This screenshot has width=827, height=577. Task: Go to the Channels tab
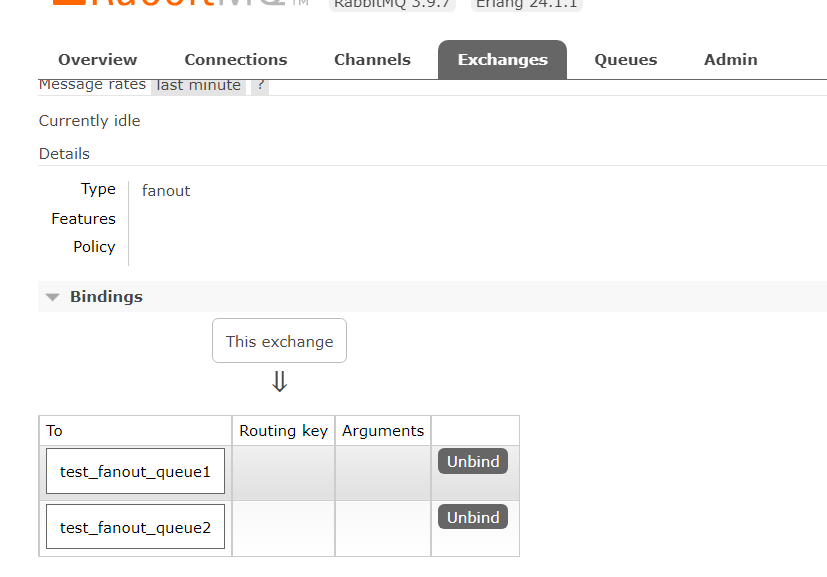(x=372, y=60)
